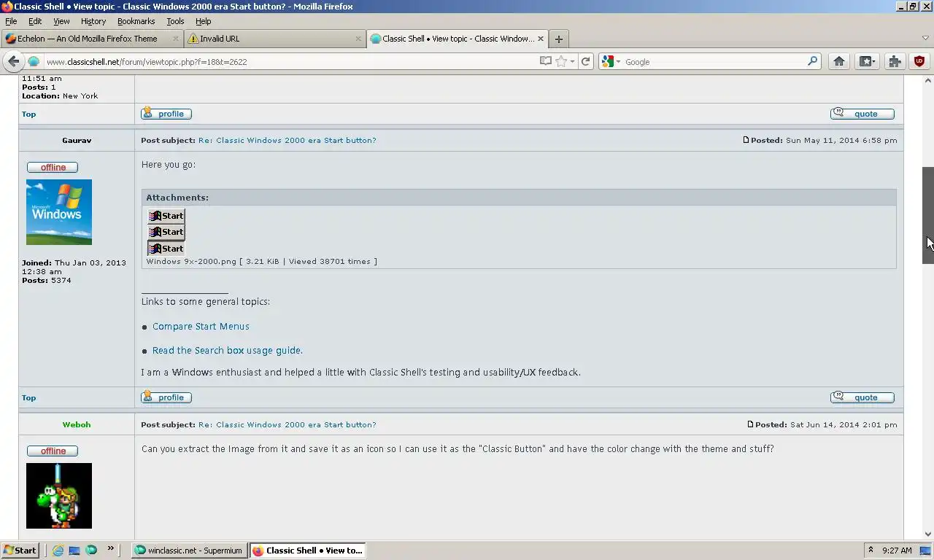Viewport: 934px width, 560px height.
Task: Switch to the Invalid URL tab
Action: tap(274, 39)
